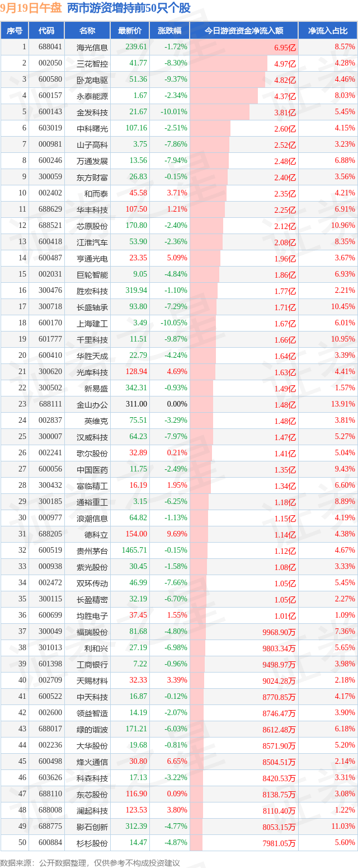Click stock code 600246
Image resolution: width=358 pixels, height=868 pixels.
[x=50, y=161]
